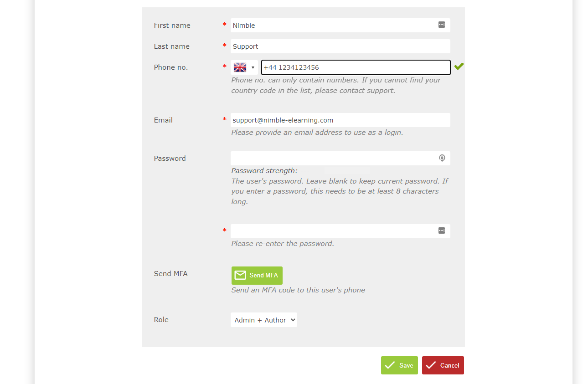Click the password manager icon in Password field
This screenshot has height=384, width=588.
tap(441, 158)
